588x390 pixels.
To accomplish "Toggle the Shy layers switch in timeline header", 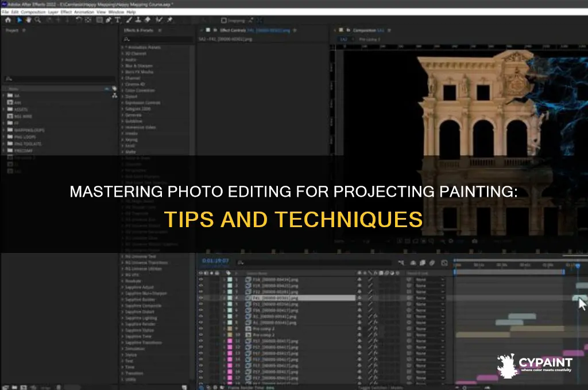I will pyautogui.click(x=413, y=263).
